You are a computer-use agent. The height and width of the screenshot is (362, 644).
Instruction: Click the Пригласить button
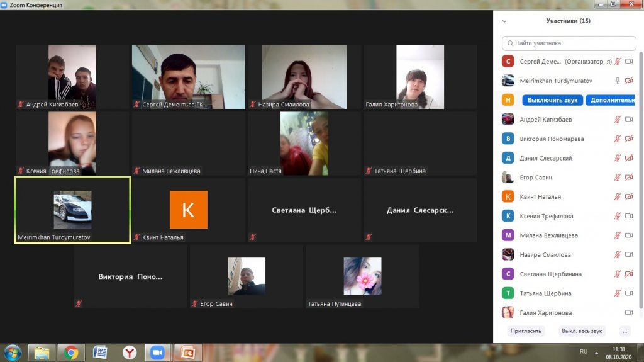(x=525, y=331)
